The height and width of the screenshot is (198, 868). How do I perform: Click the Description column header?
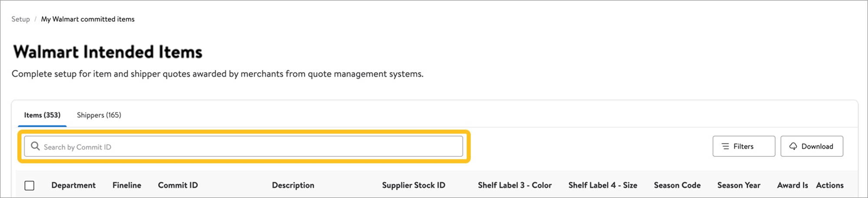[293, 185]
